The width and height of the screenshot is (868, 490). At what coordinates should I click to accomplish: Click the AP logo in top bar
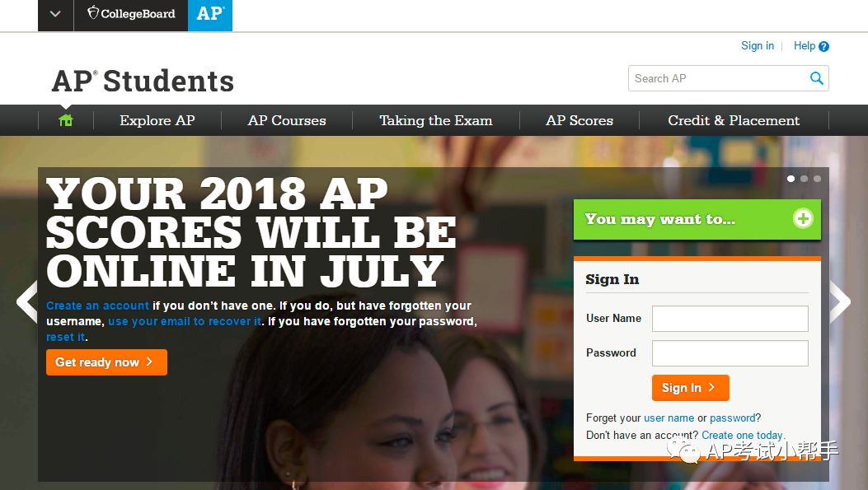(x=210, y=15)
